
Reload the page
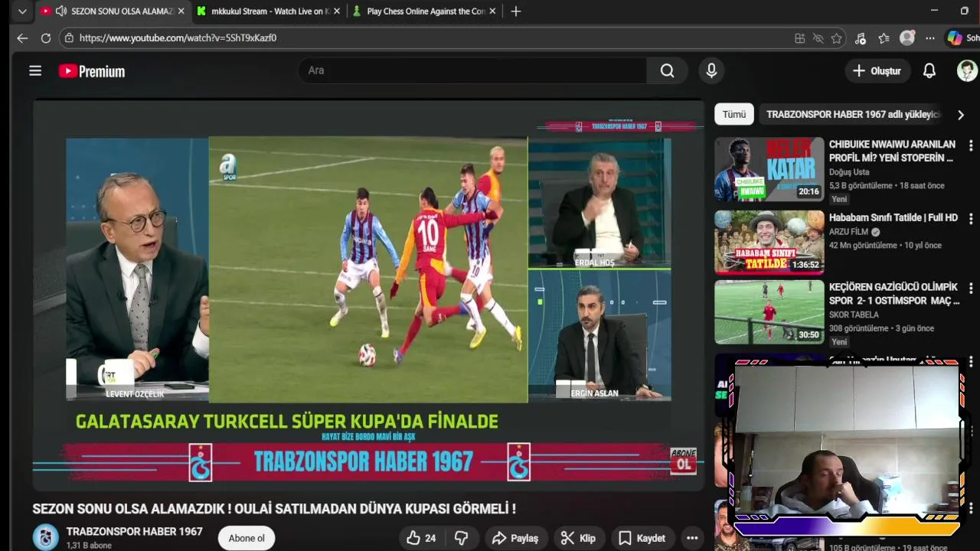pos(46,37)
